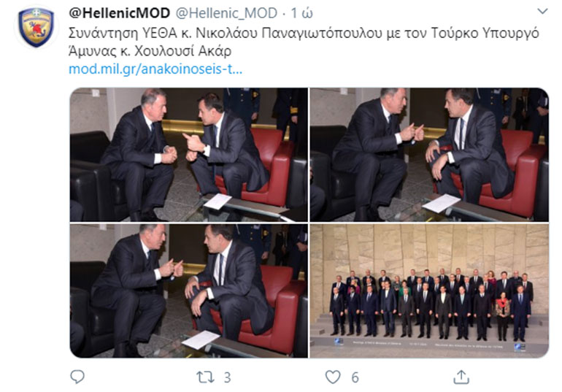Viewport: 562px width, 392px height.
Task: Open the top-left photo of ministers talking
Action: pyautogui.click(x=188, y=155)
